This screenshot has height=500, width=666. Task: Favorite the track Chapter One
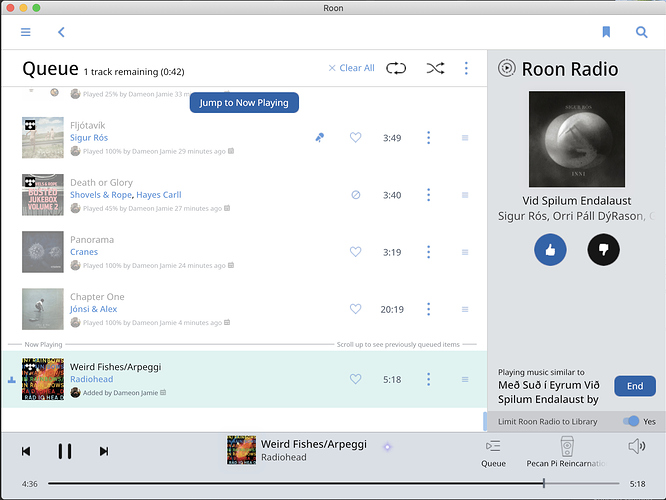[356, 309]
